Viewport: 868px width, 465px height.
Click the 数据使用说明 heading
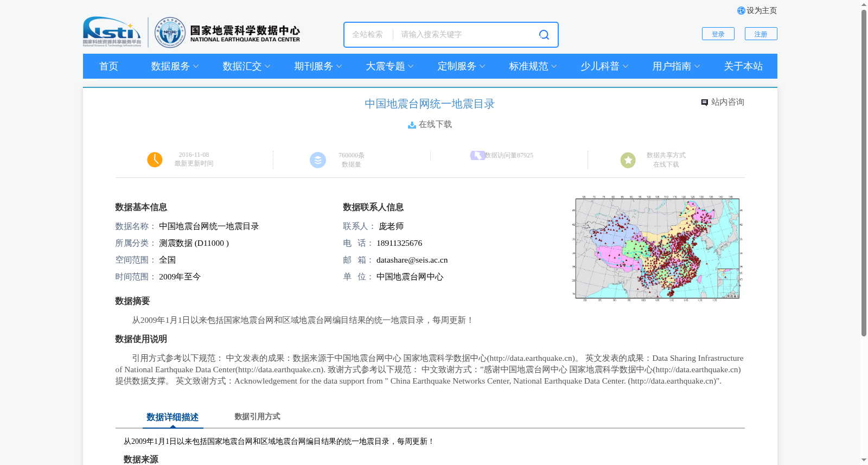141,340
